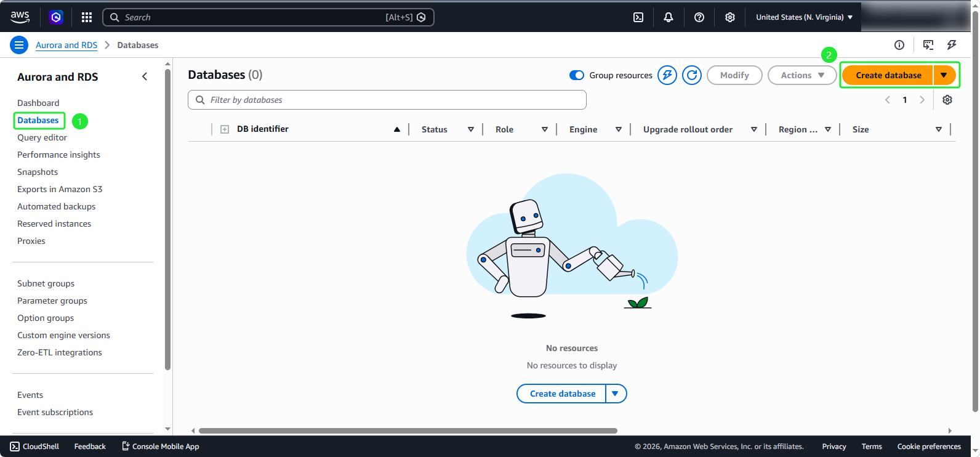Click the blue lightning quick action button
This screenshot has height=457, width=980.
point(667,75)
